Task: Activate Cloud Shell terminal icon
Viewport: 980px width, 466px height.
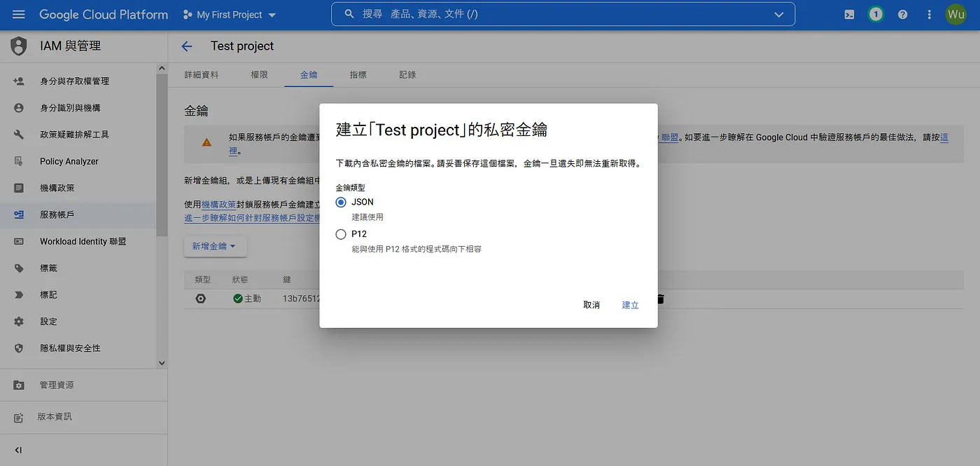Action: tap(849, 15)
